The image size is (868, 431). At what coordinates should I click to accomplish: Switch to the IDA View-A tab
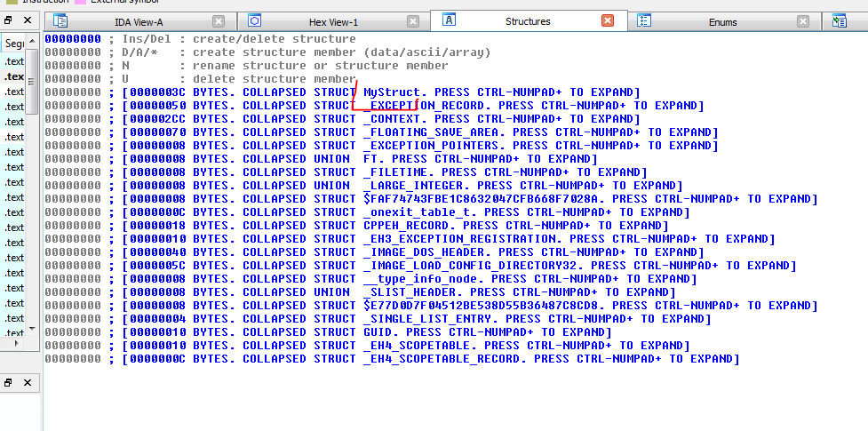click(139, 21)
